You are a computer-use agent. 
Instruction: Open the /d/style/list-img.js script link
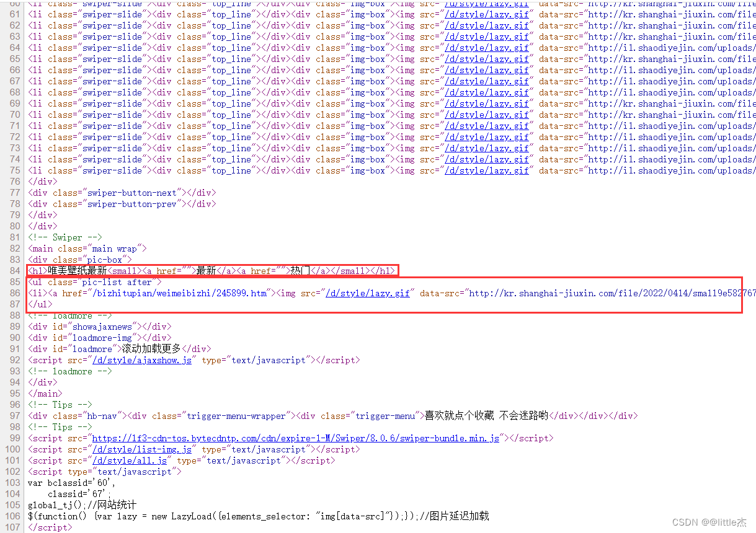[142, 449]
